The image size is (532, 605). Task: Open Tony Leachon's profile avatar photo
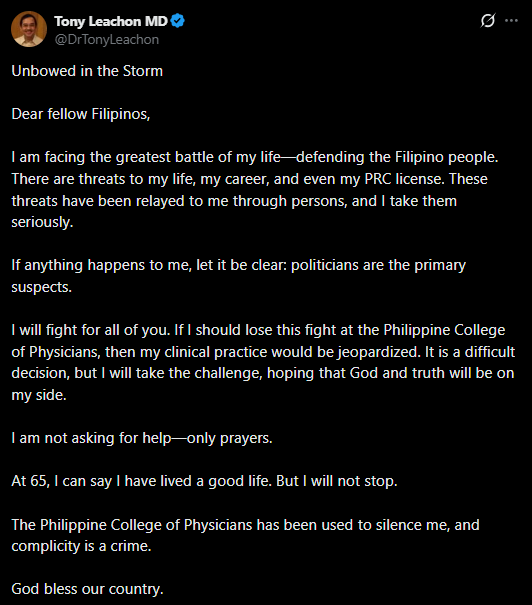[29, 29]
